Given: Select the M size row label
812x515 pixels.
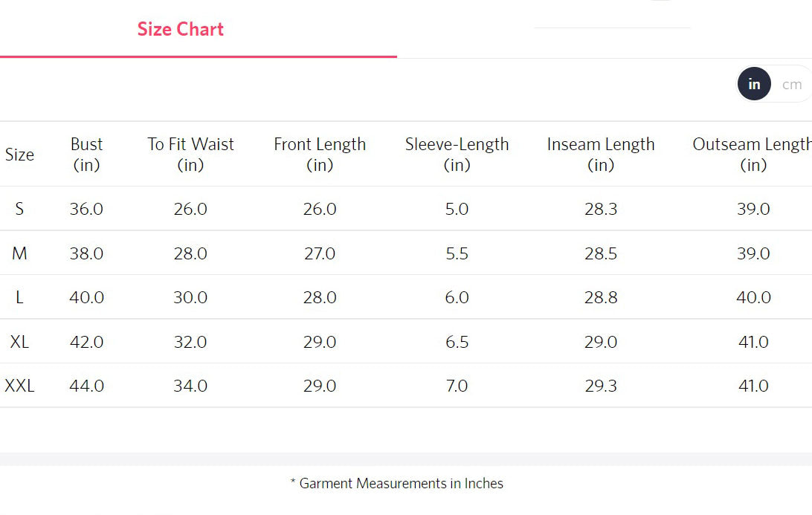Looking at the screenshot, I should tap(19, 253).
